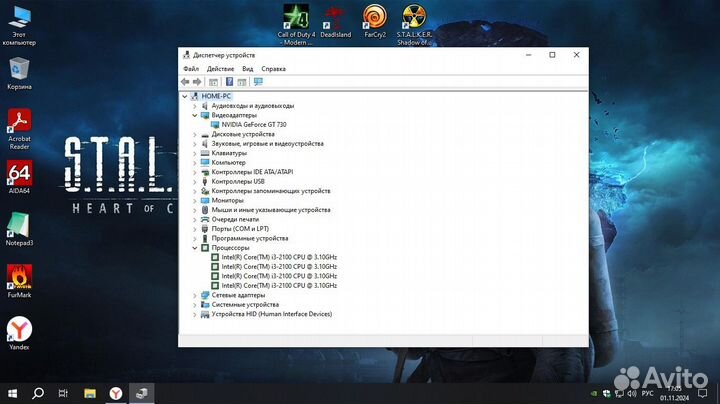Click the Scan for hardware changes monitor icon
The image size is (720, 404).
[x=258, y=82]
